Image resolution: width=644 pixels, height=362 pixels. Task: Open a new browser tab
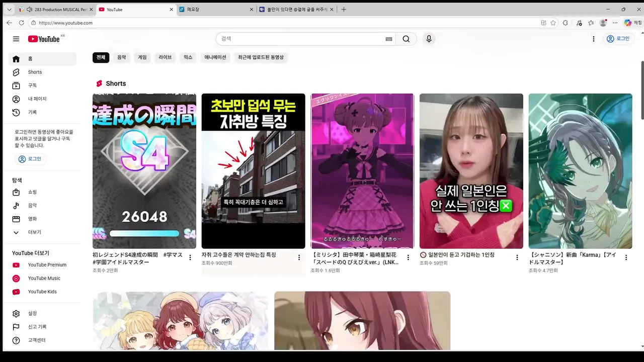344,10
